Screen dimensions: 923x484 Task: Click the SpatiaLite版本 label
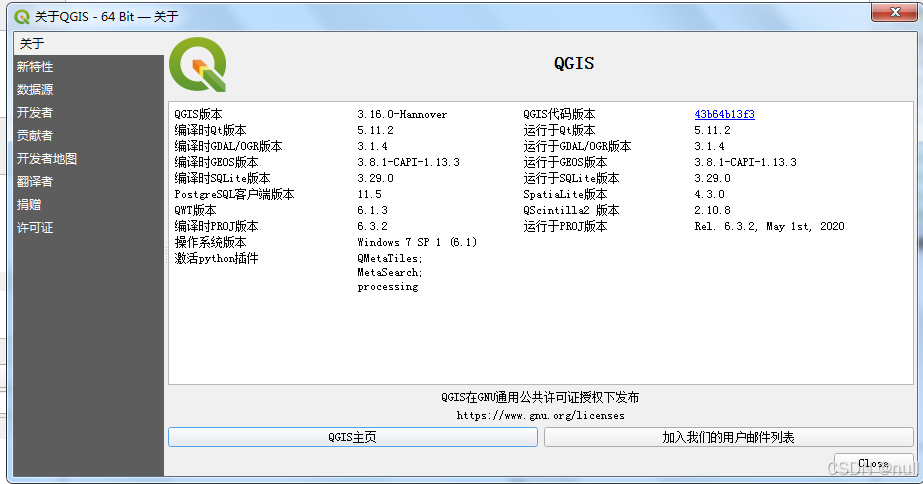565,194
